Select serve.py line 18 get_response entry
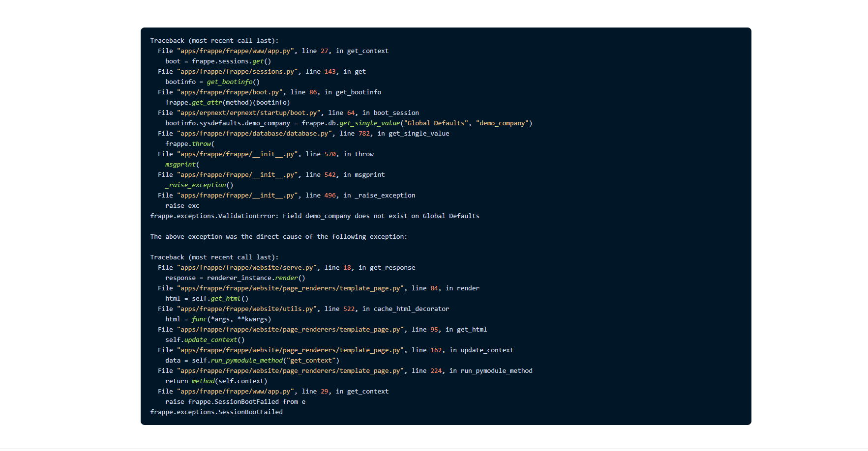The image size is (868, 451). coord(286,268)
